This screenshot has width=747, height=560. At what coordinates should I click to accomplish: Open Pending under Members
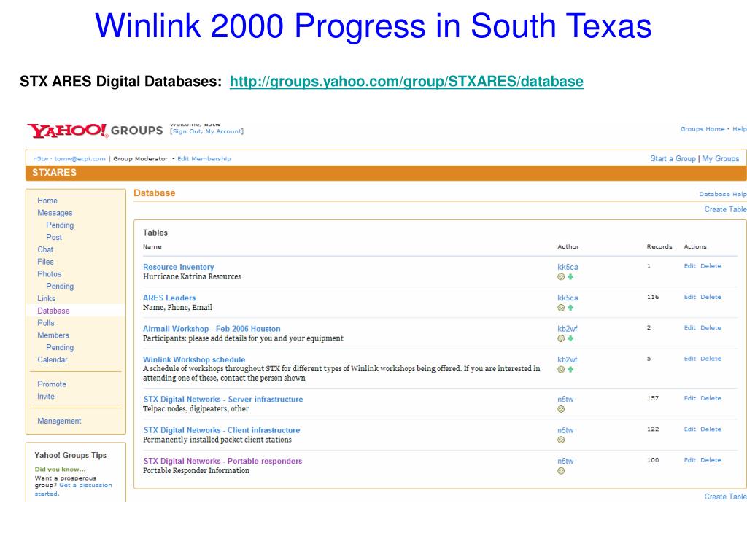pyautogui.click(x=60, y=348)
